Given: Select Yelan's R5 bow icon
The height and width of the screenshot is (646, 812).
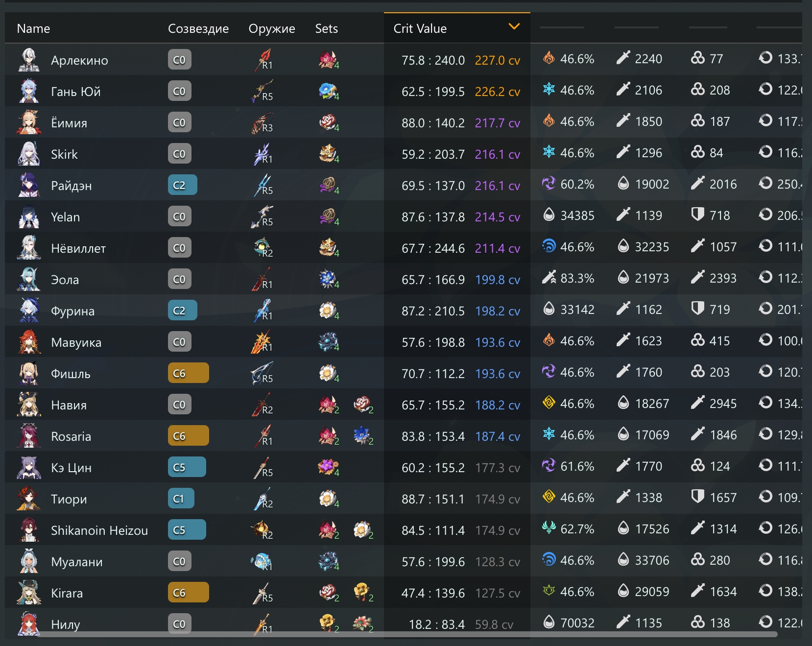Looking at the screenshot, I should tap(263, 216).
